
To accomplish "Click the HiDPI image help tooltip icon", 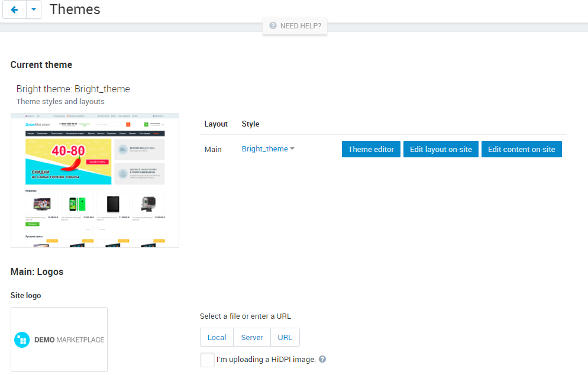I will [322, 359].
